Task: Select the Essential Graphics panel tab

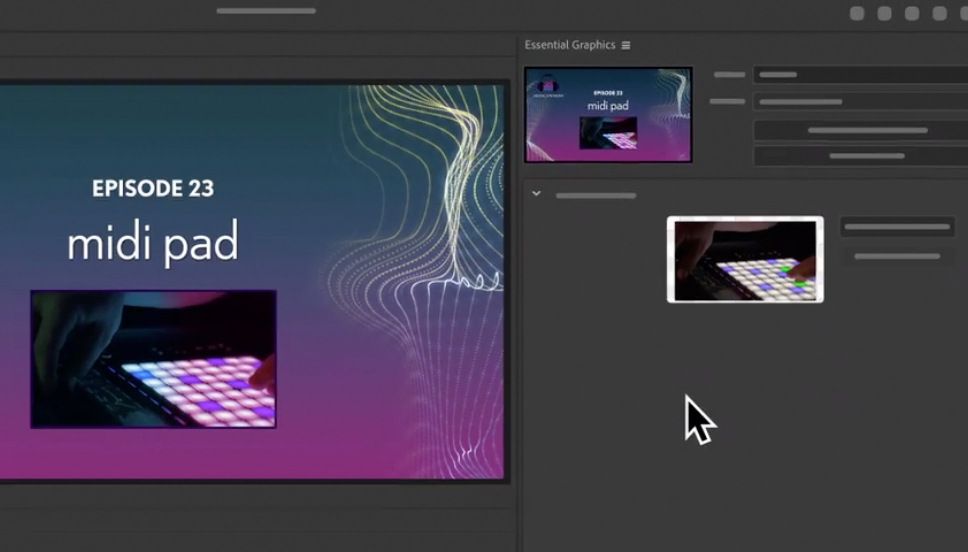Action: [x=570, y=45]
